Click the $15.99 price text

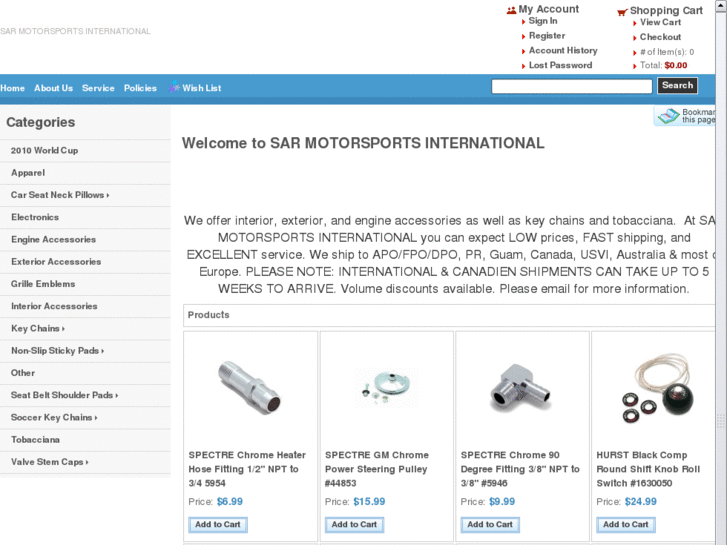pyautogui.click(x=369, y=502)
